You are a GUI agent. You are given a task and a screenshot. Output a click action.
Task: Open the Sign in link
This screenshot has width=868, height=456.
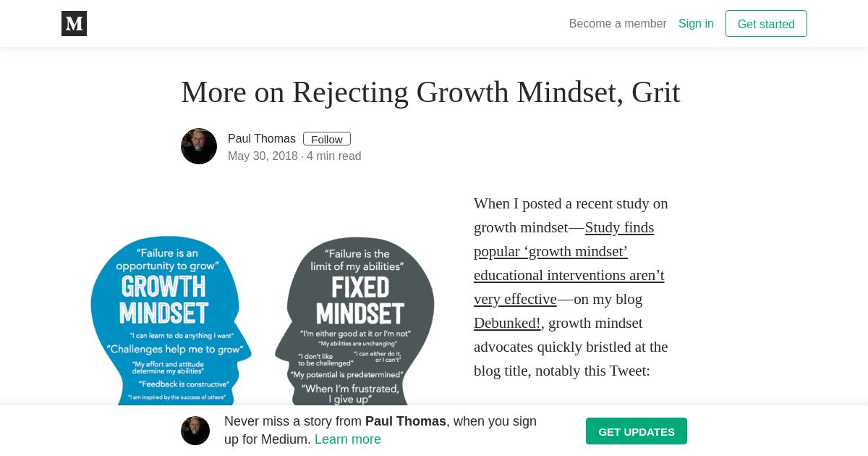point(696,23)
